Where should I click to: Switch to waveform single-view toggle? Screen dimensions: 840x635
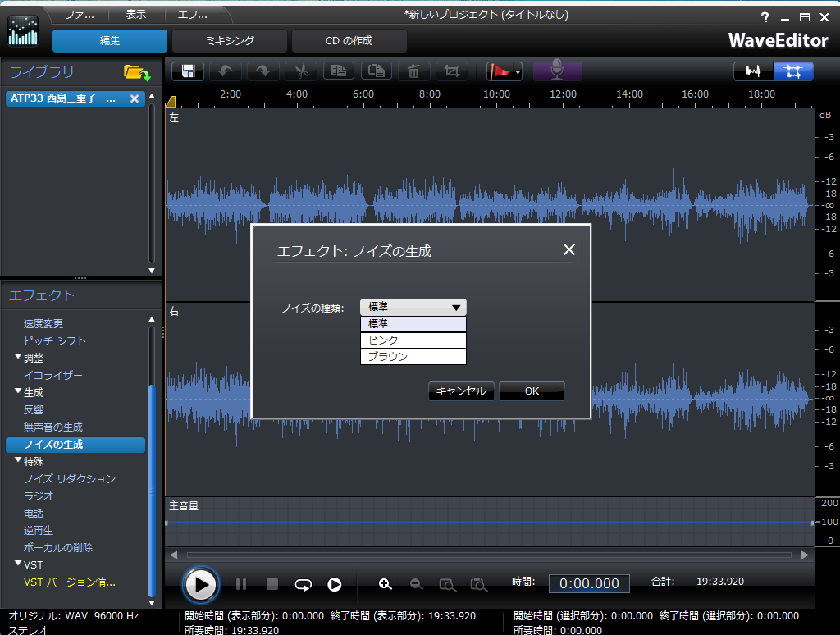754,71
